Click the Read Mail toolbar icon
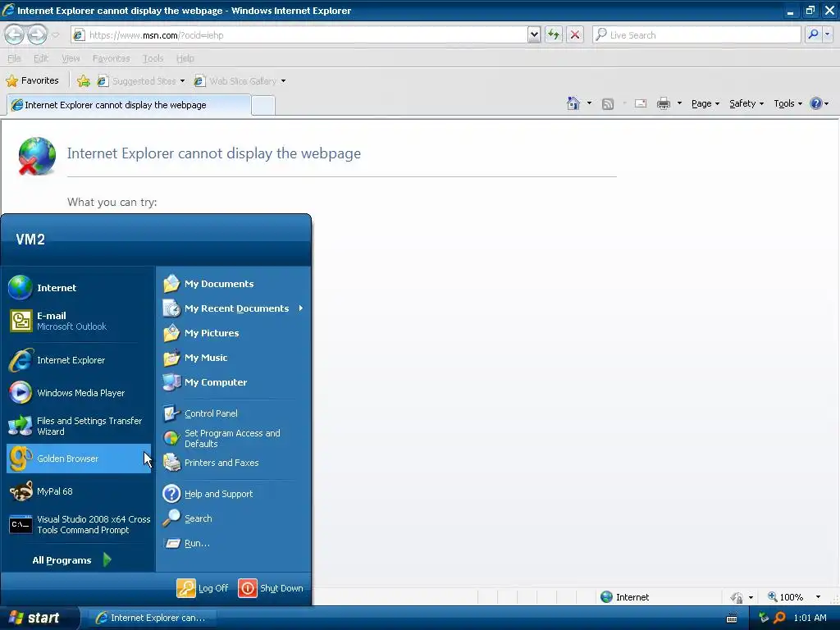This screenshot has width=840, height=630. click(x=641, y=103)
